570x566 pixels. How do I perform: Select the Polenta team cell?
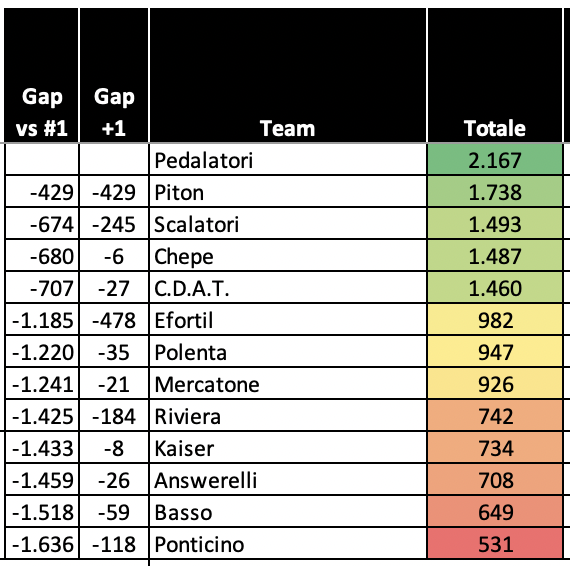[288, 352]
